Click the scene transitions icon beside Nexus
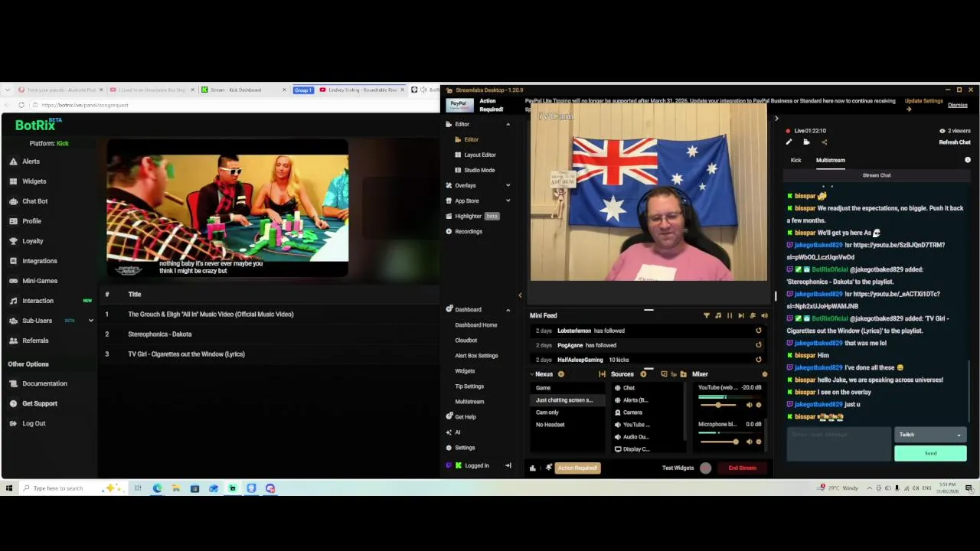 603,374
